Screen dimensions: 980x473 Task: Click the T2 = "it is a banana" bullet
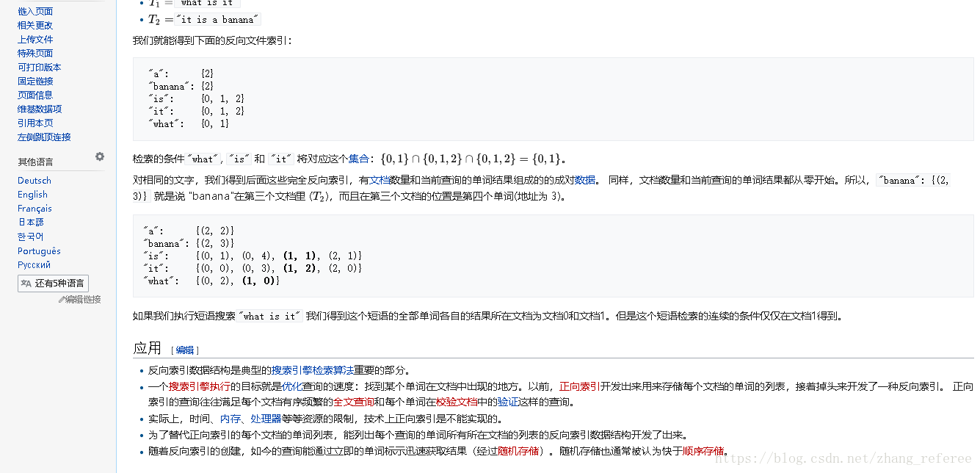205,20
